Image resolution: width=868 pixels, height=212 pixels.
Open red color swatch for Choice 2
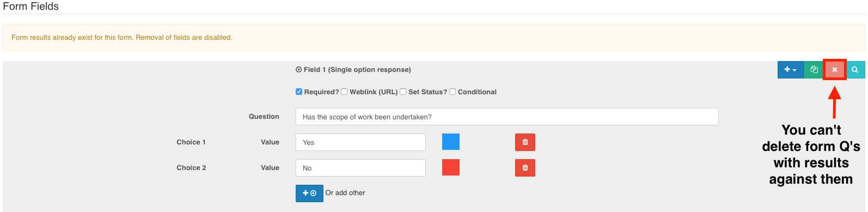click(x=451, y=167)
